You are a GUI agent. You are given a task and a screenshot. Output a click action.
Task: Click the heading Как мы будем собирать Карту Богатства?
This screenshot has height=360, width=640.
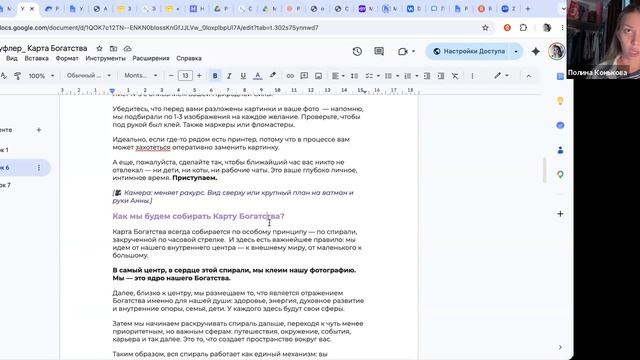(198, 216)
